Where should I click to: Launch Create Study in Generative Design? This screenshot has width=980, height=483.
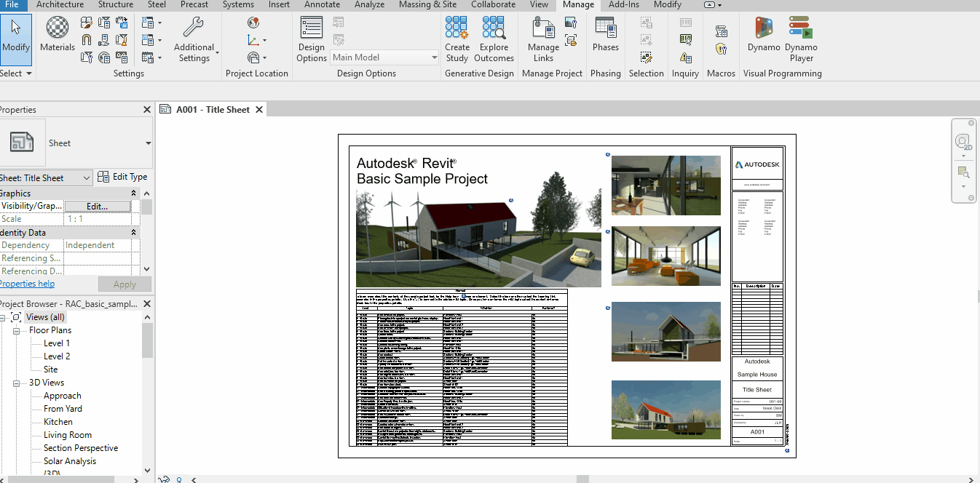(457, 39)
